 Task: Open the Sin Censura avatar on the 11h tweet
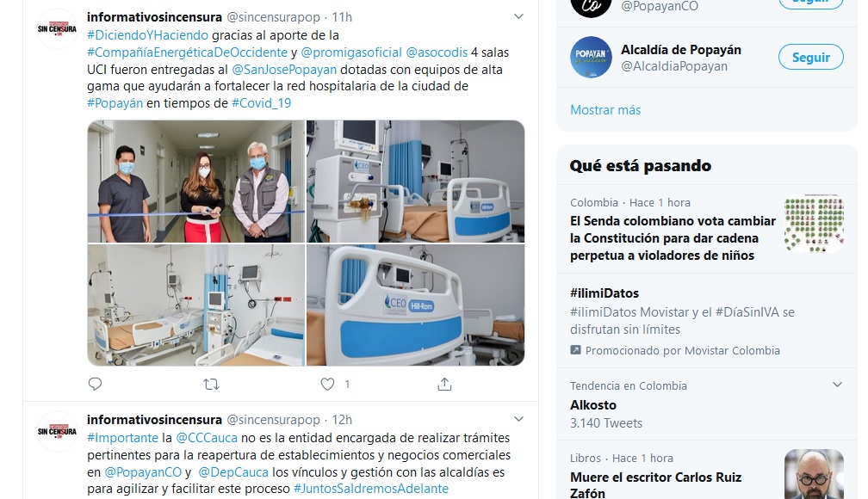57,28
